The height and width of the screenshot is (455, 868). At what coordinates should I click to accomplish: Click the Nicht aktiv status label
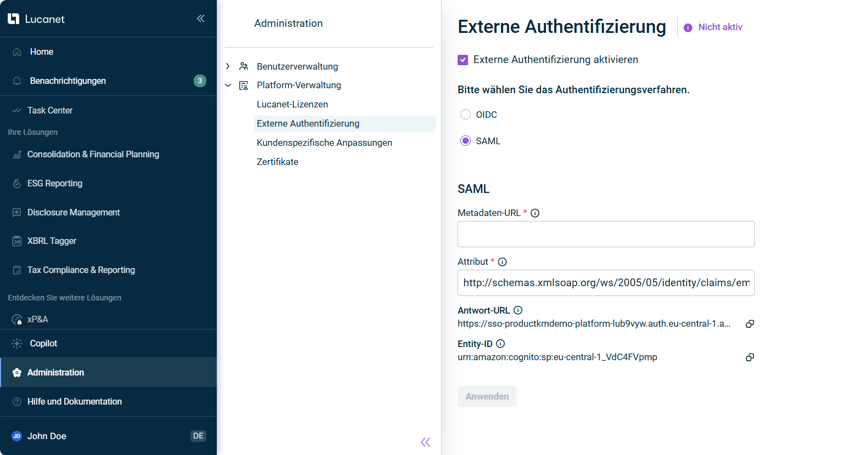click(x=720, y=27)
